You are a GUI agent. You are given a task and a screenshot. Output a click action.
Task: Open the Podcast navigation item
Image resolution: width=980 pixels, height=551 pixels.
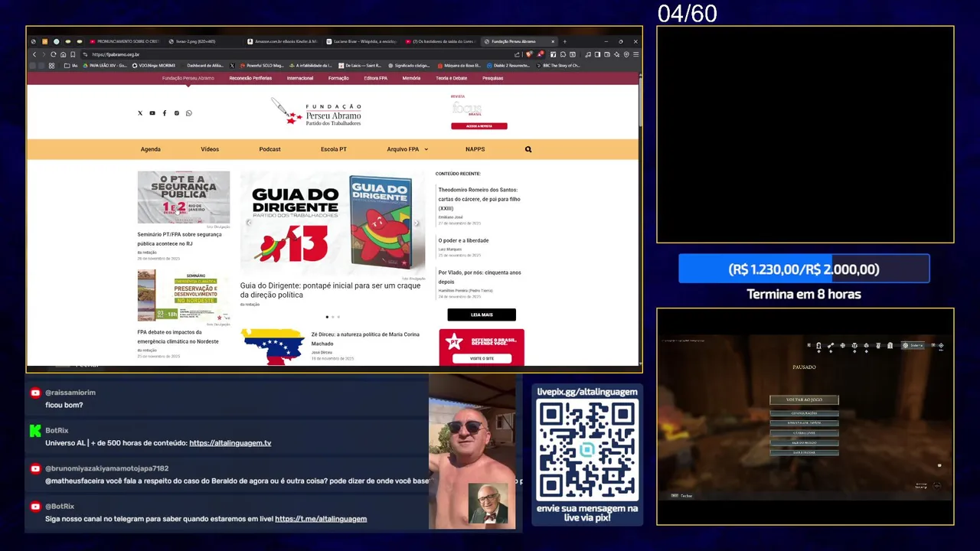269,149
